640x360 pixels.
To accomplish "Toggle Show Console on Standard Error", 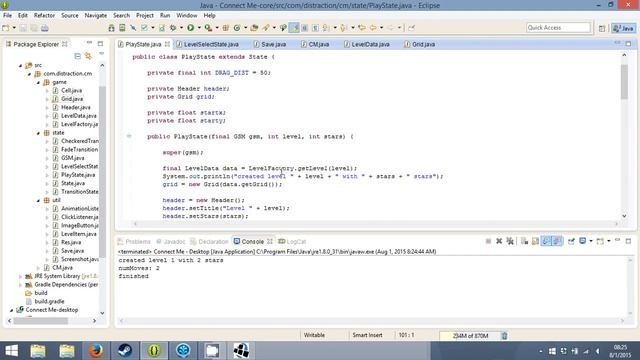I will [x=557, y=241].
